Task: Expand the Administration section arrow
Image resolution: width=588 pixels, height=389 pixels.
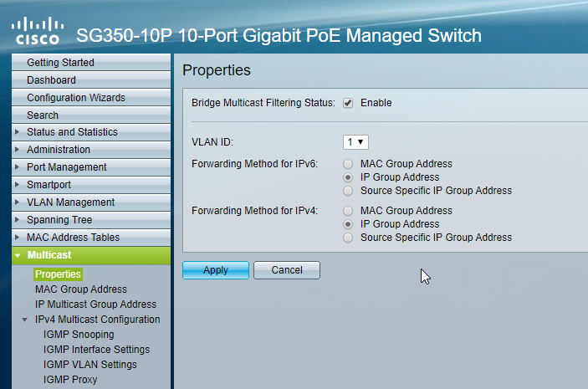Action: click(17, 150)
